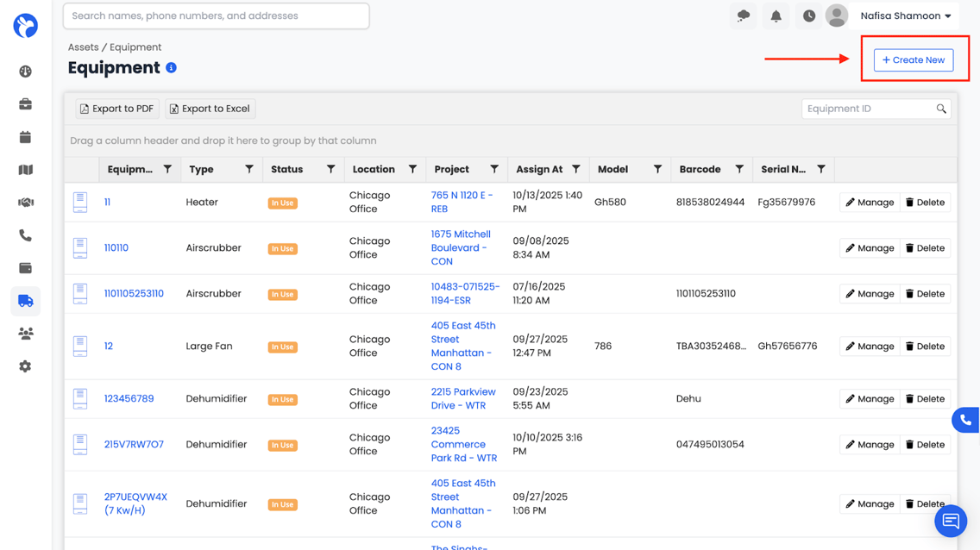The image size is (980, 550).
Task: Click the In Use badge for Heater
Action: point(282,203)
